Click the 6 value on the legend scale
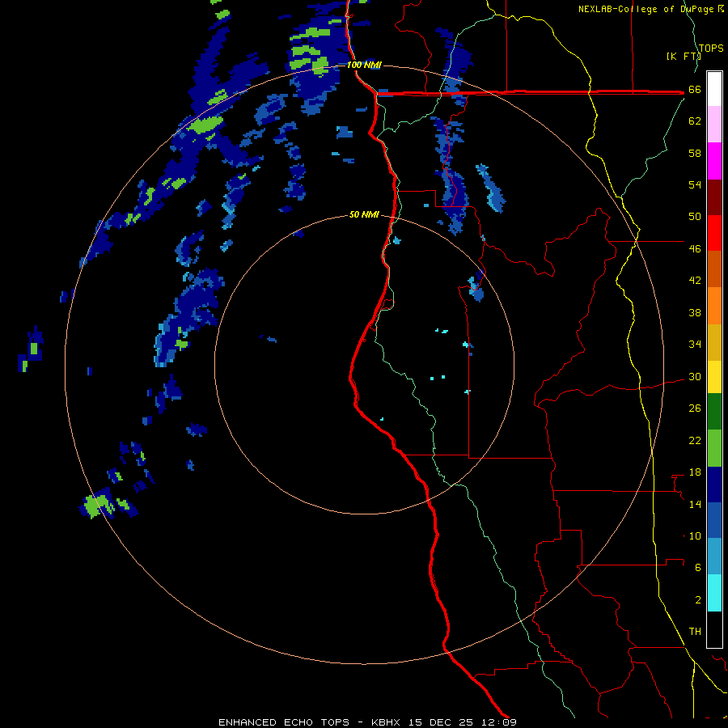The width and height of the screenshot is (728, 728). point(698,567)
